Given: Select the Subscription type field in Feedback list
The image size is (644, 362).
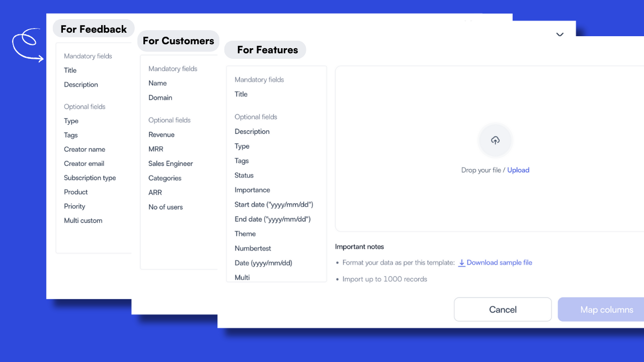Looking at the screenshot, I should point(90,177).
